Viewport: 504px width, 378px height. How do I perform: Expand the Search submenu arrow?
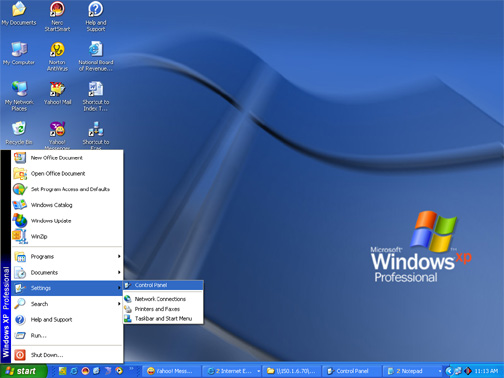click(x=119, y=304)
